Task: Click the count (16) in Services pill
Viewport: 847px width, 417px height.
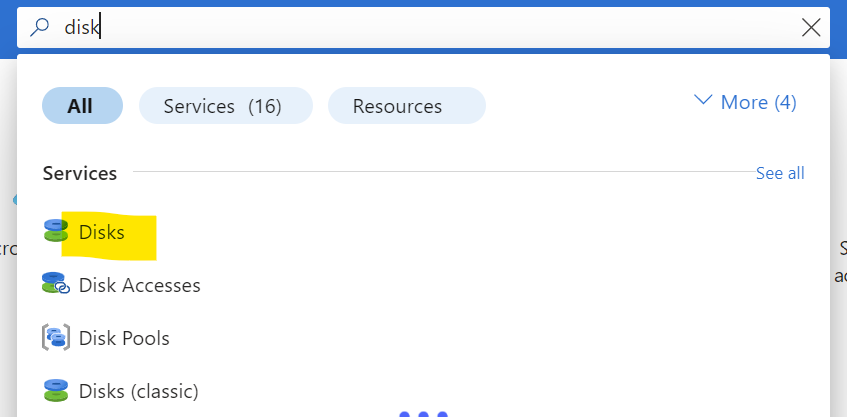Action: point(265,106)
